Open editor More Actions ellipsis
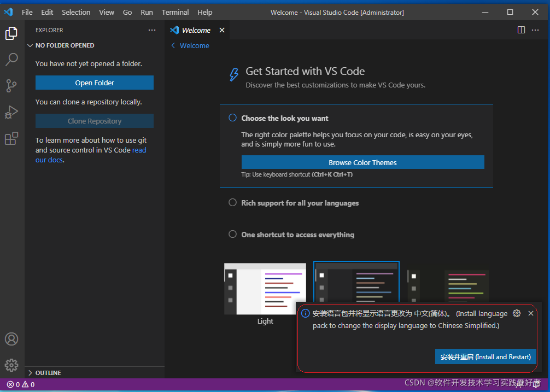Viewport: 550px width, 392px height. (x=535, y=30)
